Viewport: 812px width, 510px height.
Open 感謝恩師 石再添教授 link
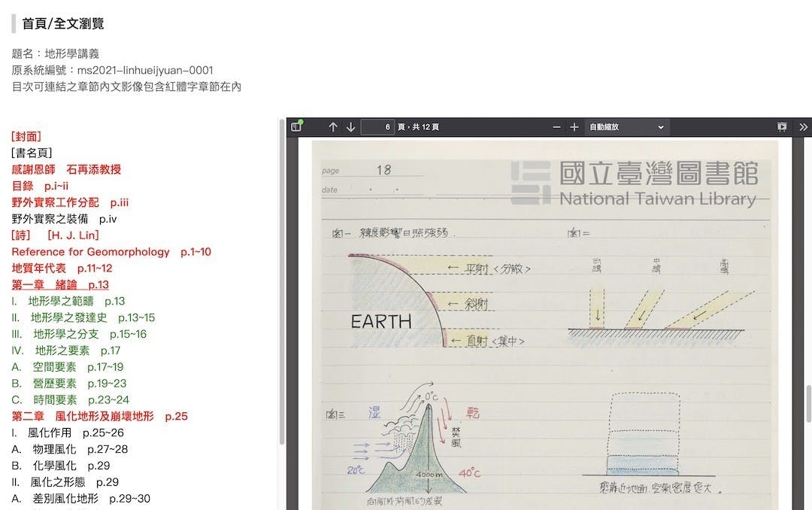pyautogui.click(x=65, y=169)
